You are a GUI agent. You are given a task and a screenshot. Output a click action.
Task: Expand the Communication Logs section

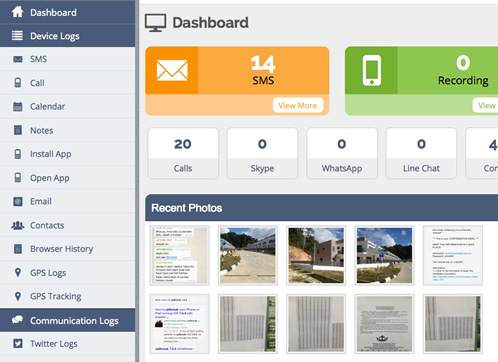point(67,320)
